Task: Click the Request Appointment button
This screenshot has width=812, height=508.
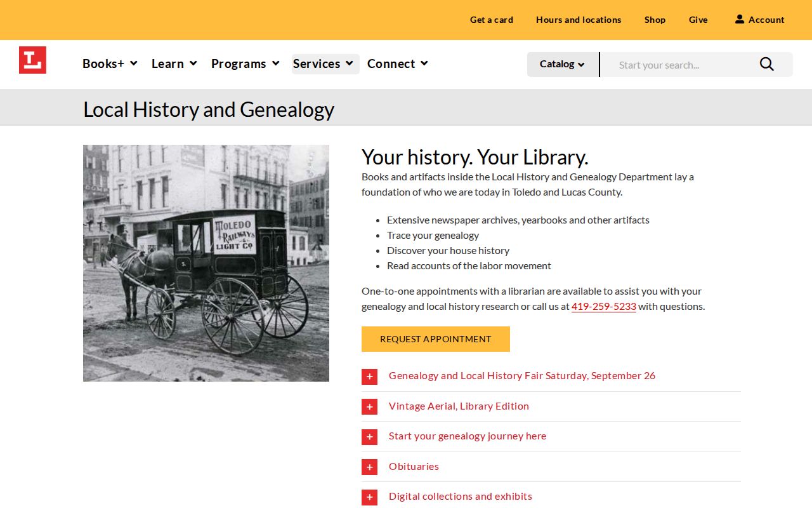Action: pyautogui.click(x=436, y=339)
